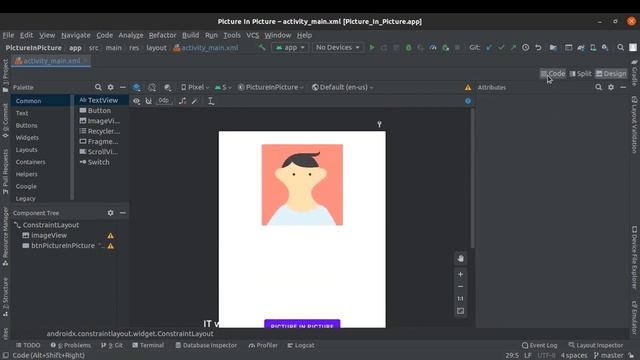The width and height of the screenshot is (640, 360).
Task: Search attributes with magnifier icon
Action: pos(598,87)
